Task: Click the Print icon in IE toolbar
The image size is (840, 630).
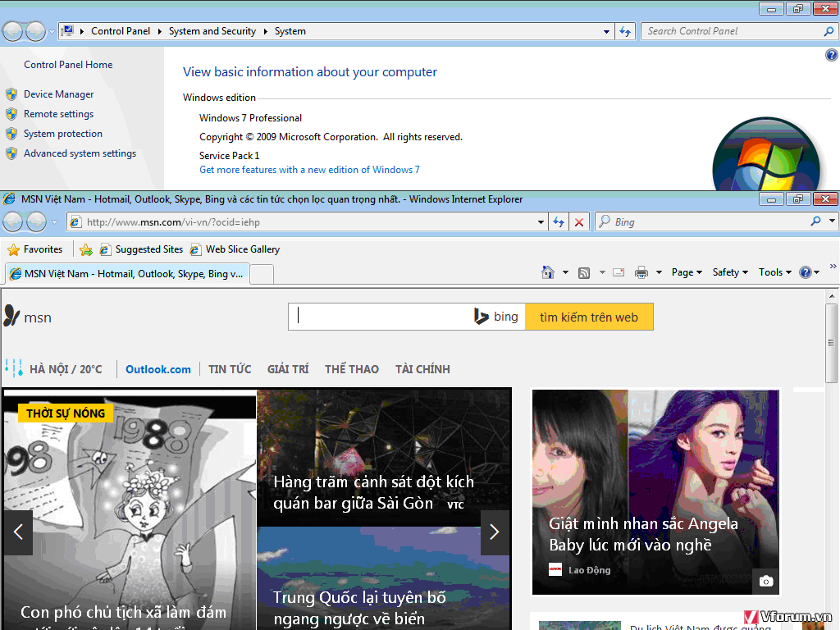Action: click(641, 272)
